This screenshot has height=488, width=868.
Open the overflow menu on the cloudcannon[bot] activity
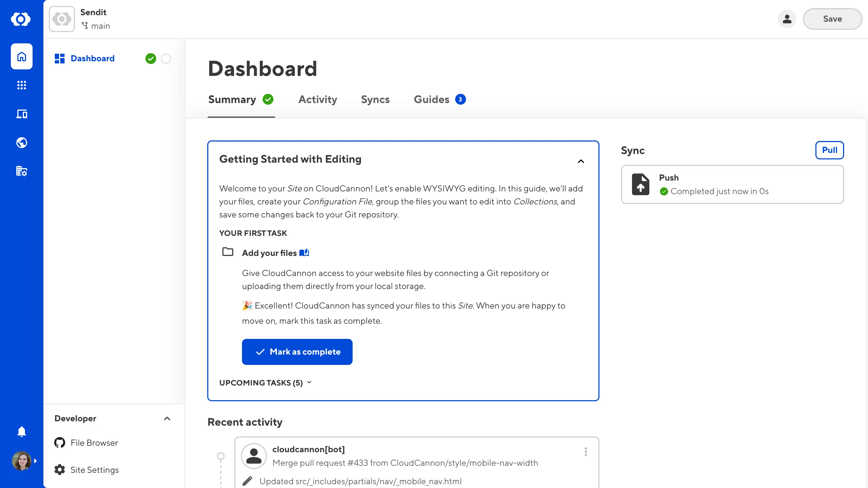click(586, 452)
